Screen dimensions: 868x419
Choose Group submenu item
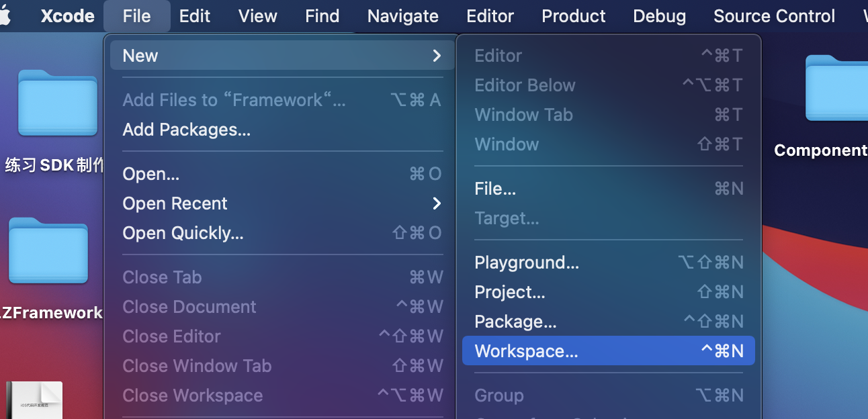609,395
